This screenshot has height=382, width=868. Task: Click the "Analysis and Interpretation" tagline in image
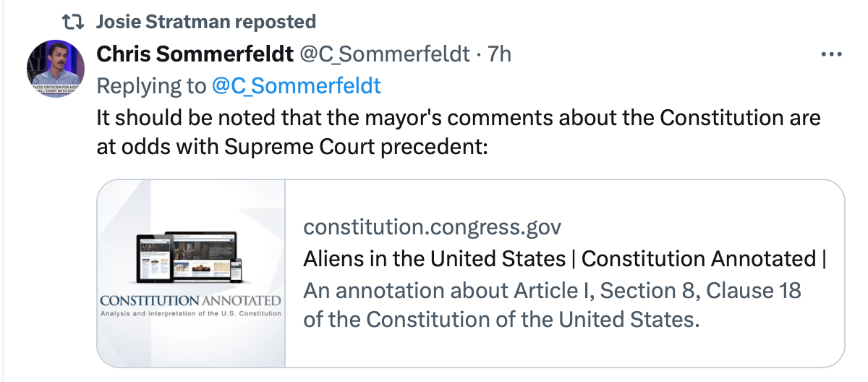coord(190,313)
